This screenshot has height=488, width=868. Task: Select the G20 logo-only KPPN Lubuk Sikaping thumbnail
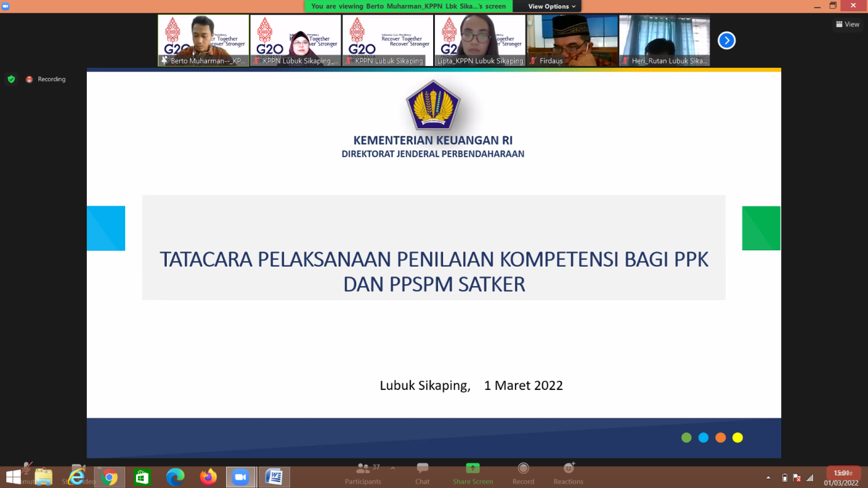pos(388,41)
